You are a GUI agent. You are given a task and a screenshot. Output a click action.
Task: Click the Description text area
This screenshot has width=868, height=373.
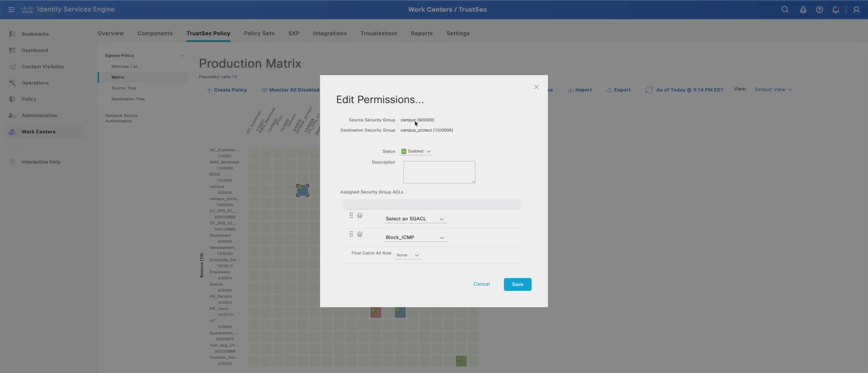tap(439, 172)
